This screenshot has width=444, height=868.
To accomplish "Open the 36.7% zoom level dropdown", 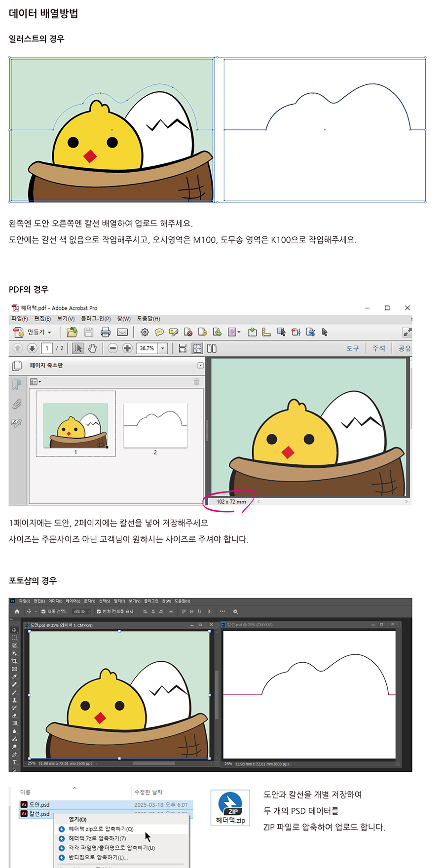I will coord(163,348).
